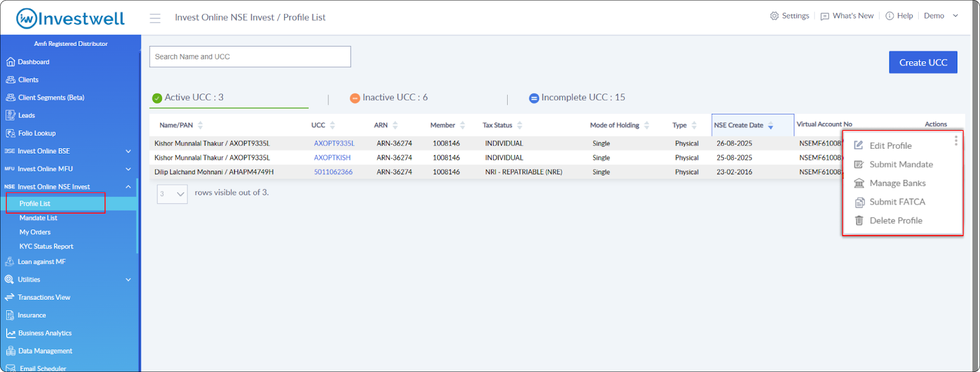Open Profile List in sidebar
980x372 pixels.
pyautogui.click(x=35, y=204)
